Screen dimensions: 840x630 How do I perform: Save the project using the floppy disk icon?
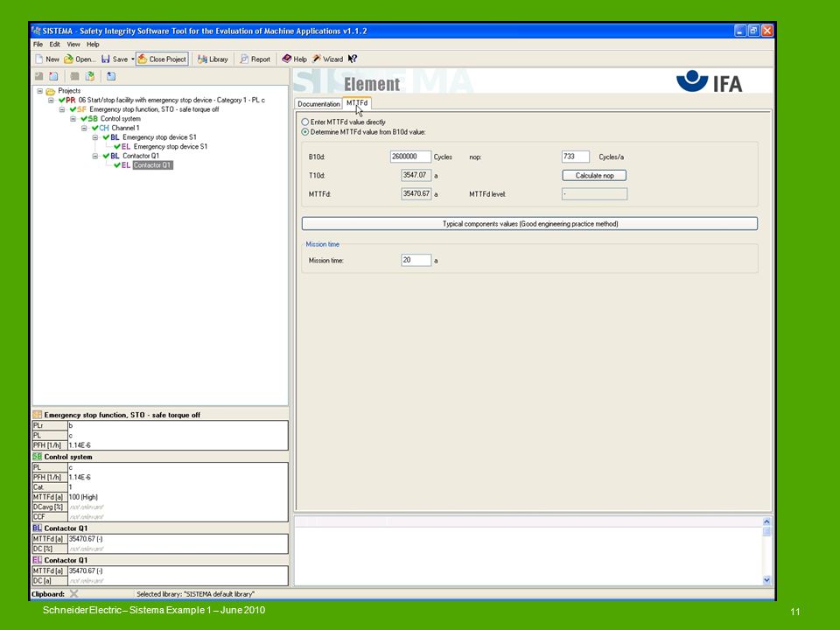(106, 59)
